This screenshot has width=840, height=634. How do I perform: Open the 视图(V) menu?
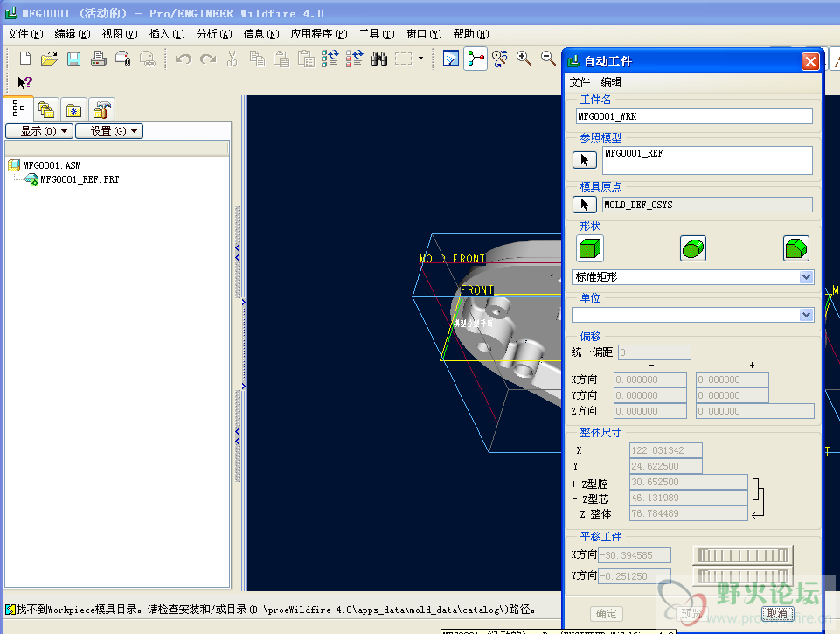click(120, 34)
